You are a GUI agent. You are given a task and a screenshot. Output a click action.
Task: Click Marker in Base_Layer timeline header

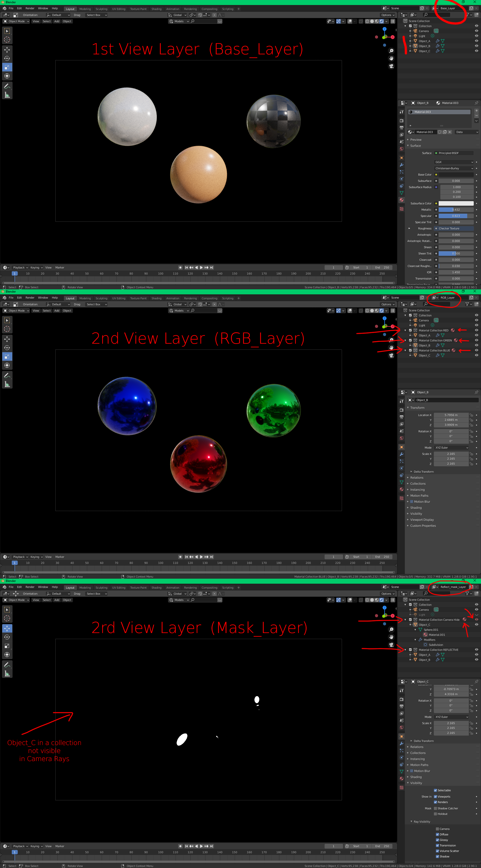click(x=60, y=268)
